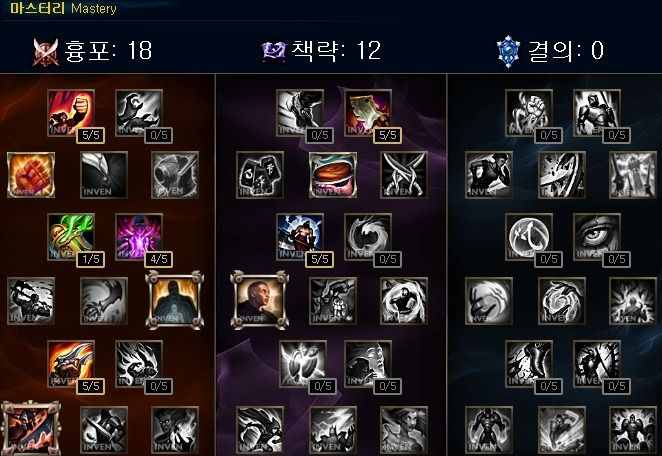Select the red biscuit pouch mastery icon
Image resolution: width=662 pixels, height=456 pixels.
333,175
